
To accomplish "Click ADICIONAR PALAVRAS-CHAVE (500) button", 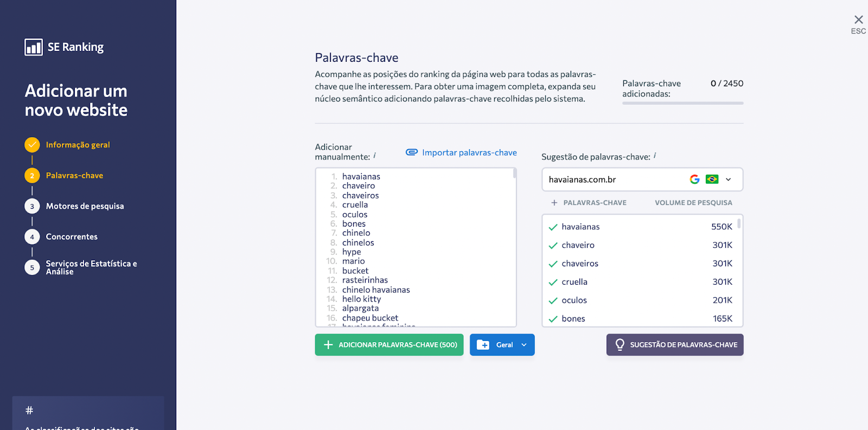I will 389,345.
